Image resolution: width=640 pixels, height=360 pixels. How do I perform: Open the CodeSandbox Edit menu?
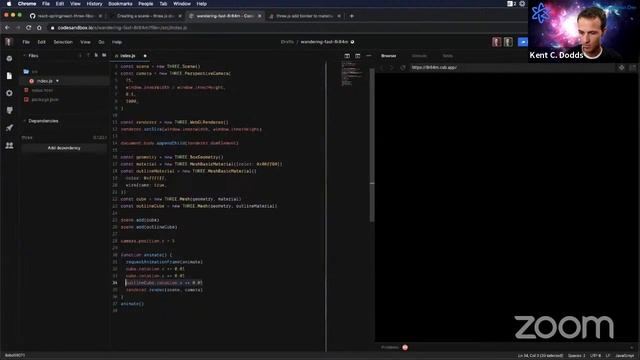click(x=42, y=42)
